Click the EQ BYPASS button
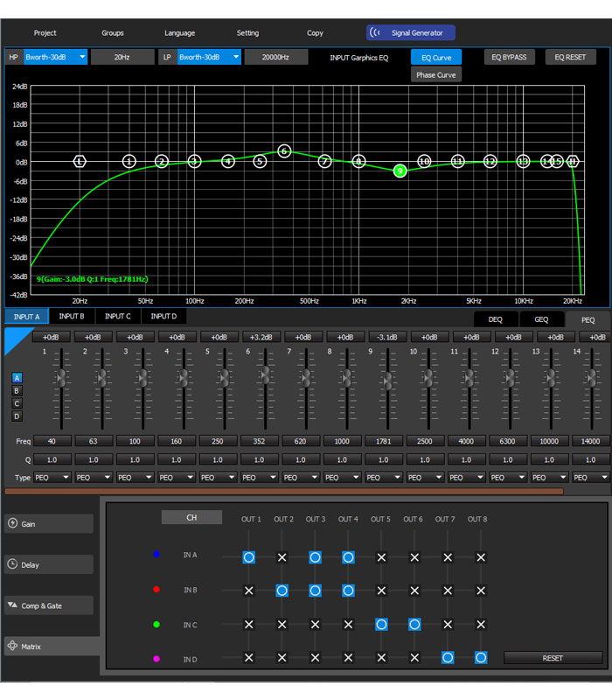The image size is (612, 700). (509, 57)
